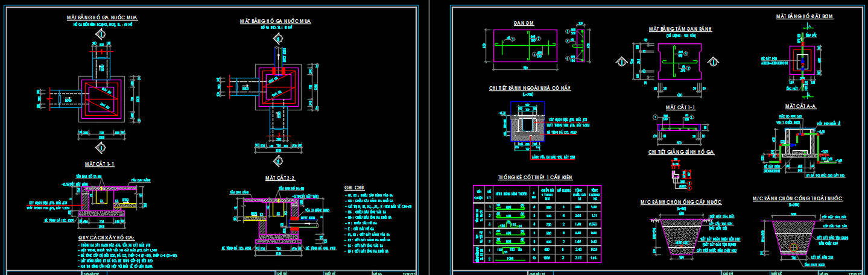Screen dimensions: 868x275
Task: Click the 'GHI CHÚ' notes heading
Action: pyautogui.click(x=355, y=188)
